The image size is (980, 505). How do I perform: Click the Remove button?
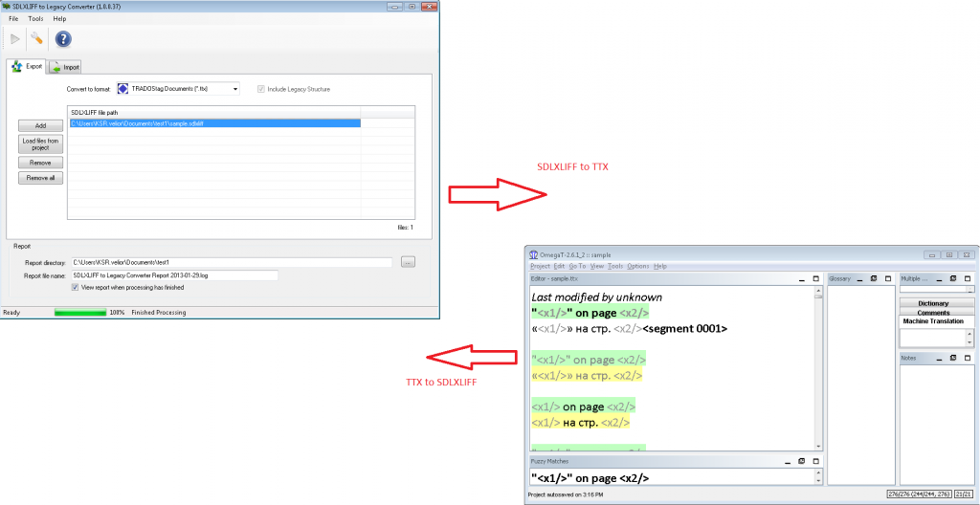pyautogui.click(x=40, y=163)
